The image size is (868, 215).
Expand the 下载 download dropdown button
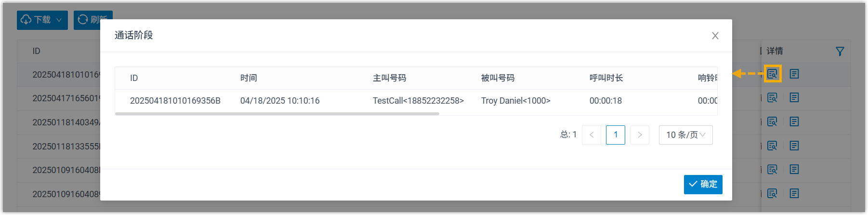(x=42, y=20)
